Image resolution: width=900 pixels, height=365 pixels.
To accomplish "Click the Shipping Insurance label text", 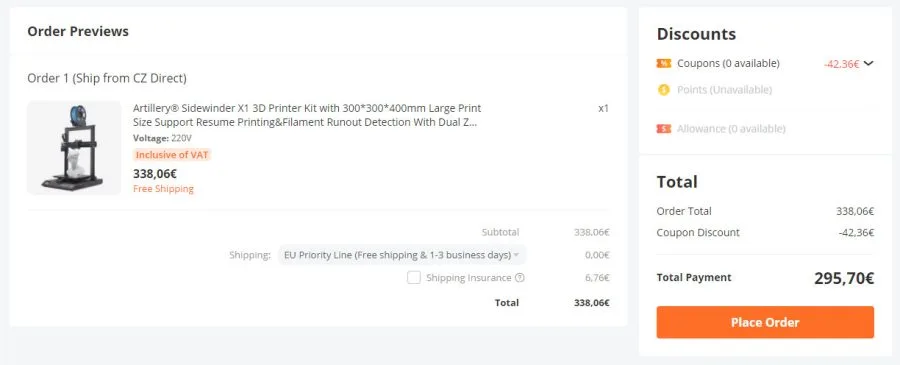I will coord(468,278).
